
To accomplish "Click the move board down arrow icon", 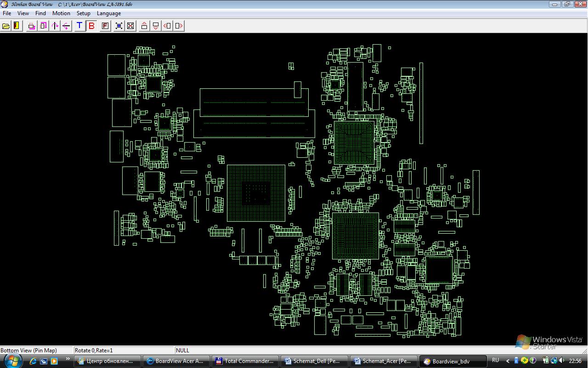I will point(156,26).
